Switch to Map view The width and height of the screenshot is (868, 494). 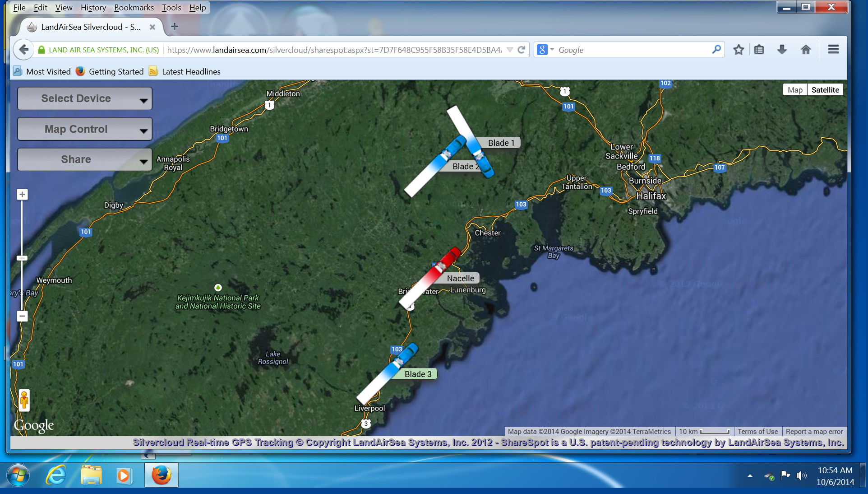tap(795, 90)
